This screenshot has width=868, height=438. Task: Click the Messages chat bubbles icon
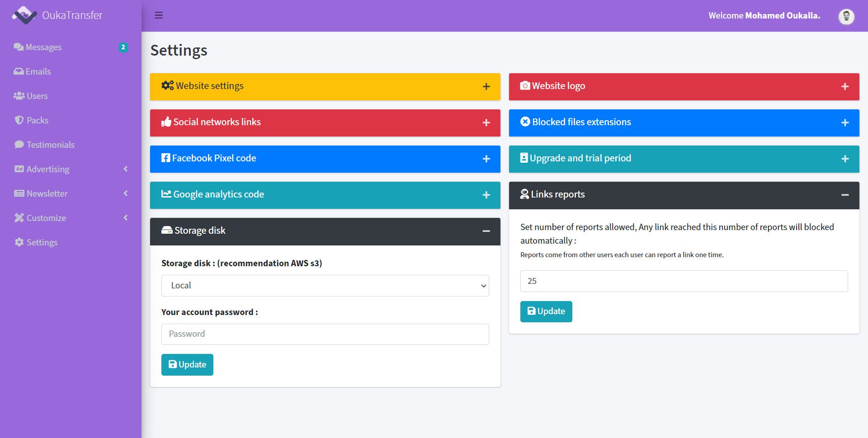coord(19,47)
